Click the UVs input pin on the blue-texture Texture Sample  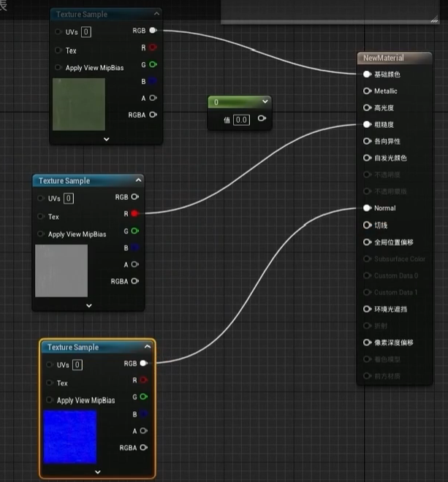pyautogui.click(x=49, y=364)
